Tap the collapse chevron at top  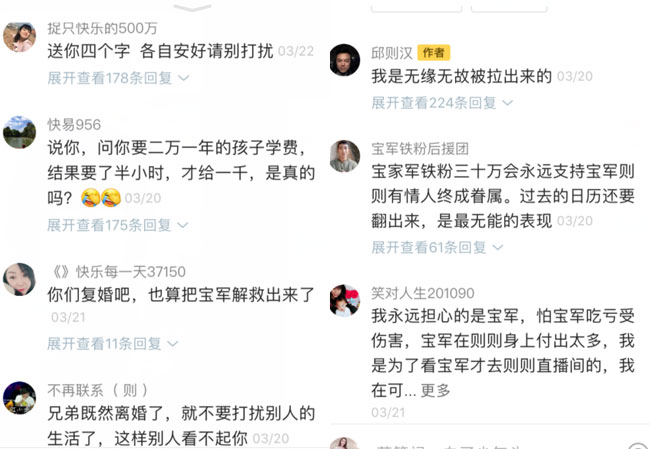coord(192,7)
